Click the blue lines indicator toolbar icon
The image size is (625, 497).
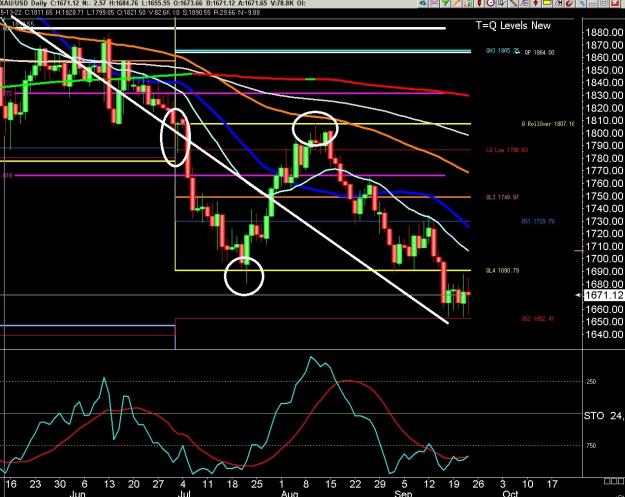[x=525, y=3]
